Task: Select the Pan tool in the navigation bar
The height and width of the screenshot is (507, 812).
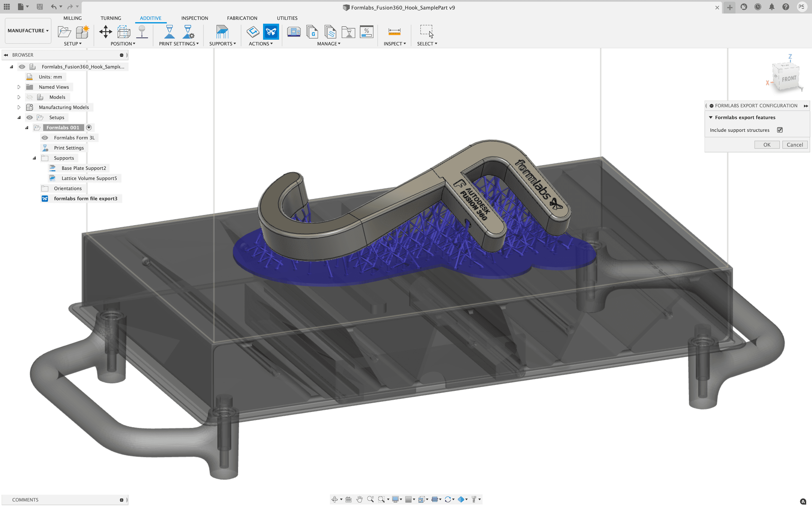Action: tap(360, 499)
